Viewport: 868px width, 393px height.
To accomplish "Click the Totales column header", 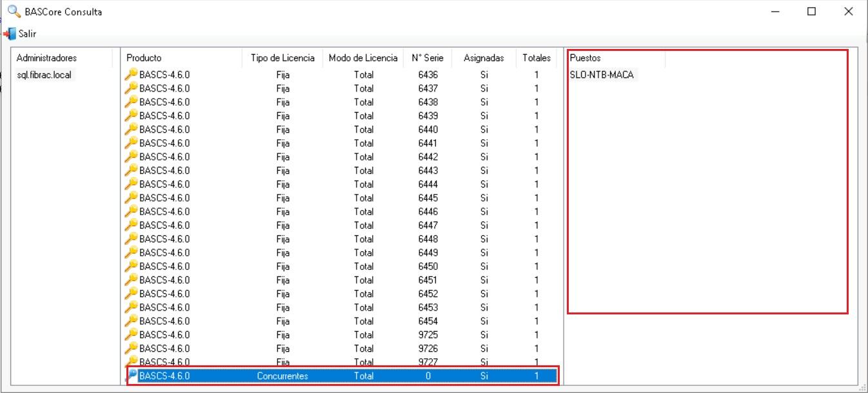I will (x=537, y=58).
